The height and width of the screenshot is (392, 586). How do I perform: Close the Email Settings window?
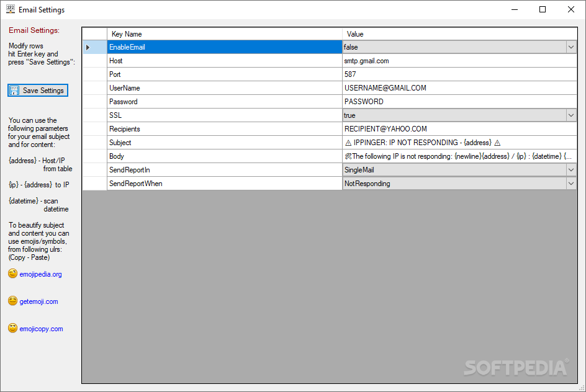coord(570,9)
